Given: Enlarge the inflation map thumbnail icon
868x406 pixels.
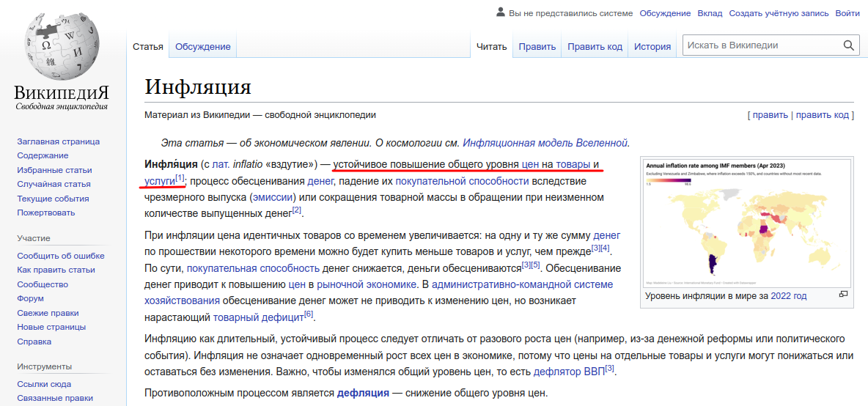Looking at the screenshot, I should pos(844,295).
